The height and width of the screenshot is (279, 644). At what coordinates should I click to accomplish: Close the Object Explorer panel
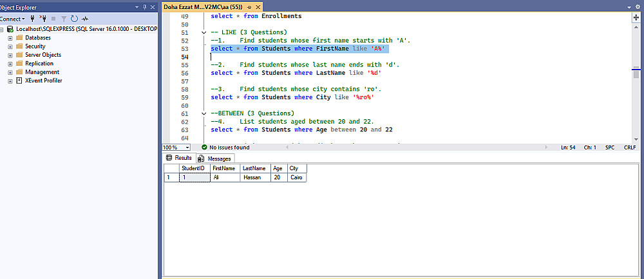click(x=153, y=7)
